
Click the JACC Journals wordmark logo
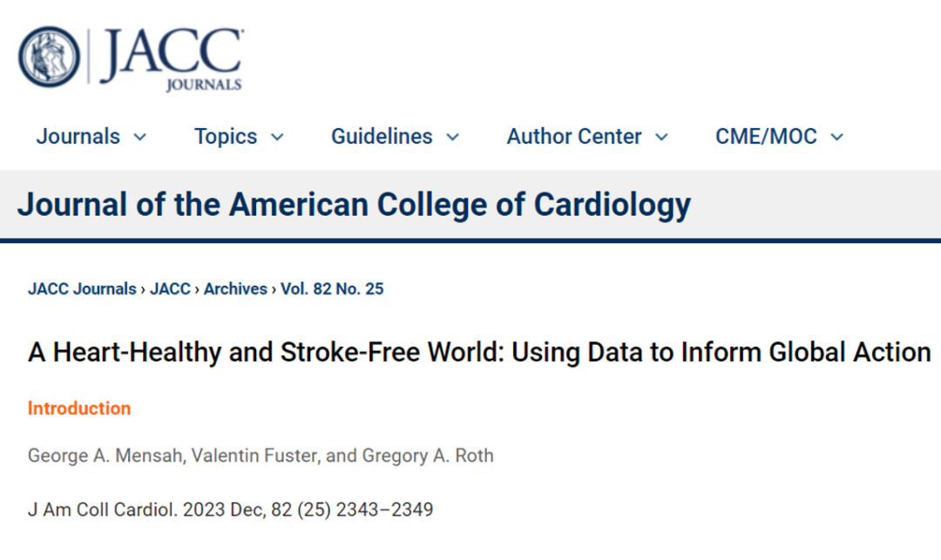[172, 58]
